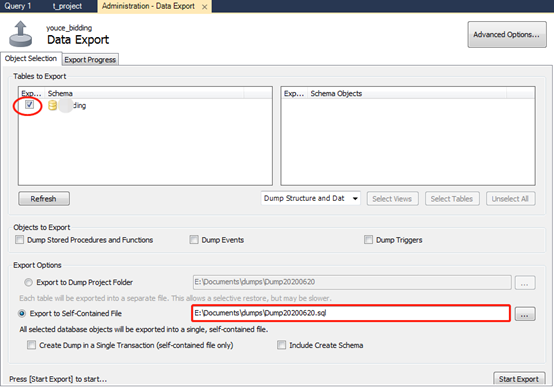Browse for the dump project folder path
The image size is (554, 387).
pyautogui.click(x=525, y=282)
